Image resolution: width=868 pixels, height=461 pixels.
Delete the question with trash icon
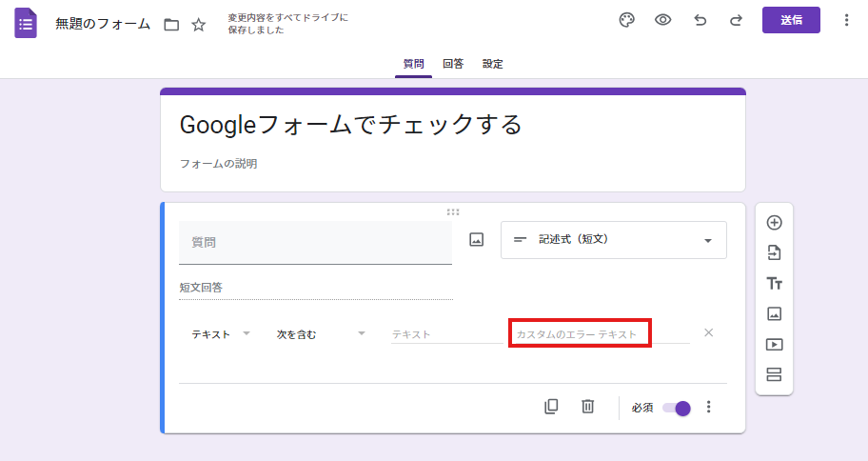[x=588, y=407]
